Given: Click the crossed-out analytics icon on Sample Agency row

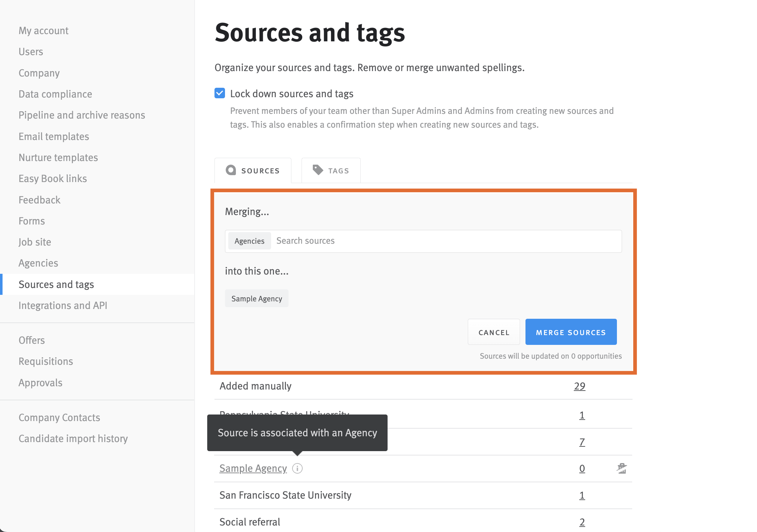Looking at the screenshot, I should pos(621,468).
